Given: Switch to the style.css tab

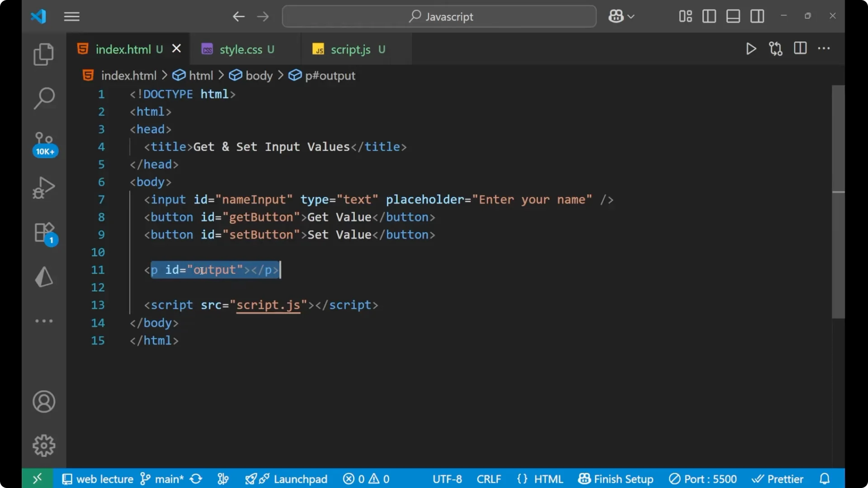Looking at the screenshot, I should [241, 49].
